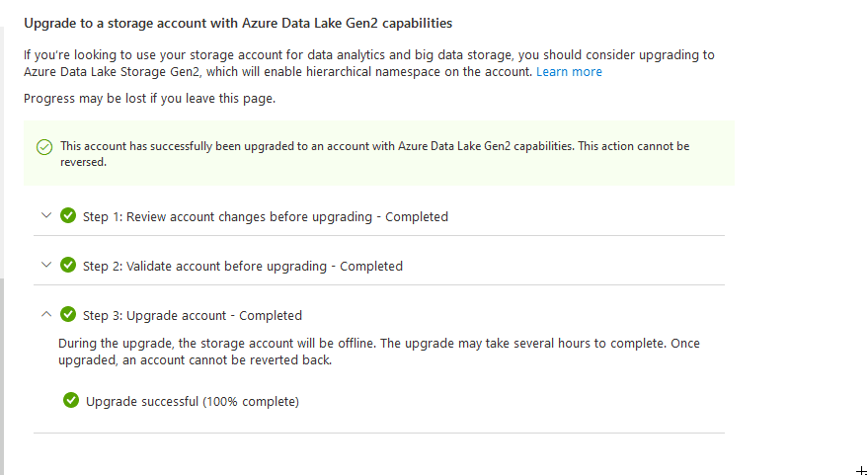Click the Progress may be lost warning text
868x475 pixels.
[149, 98]
